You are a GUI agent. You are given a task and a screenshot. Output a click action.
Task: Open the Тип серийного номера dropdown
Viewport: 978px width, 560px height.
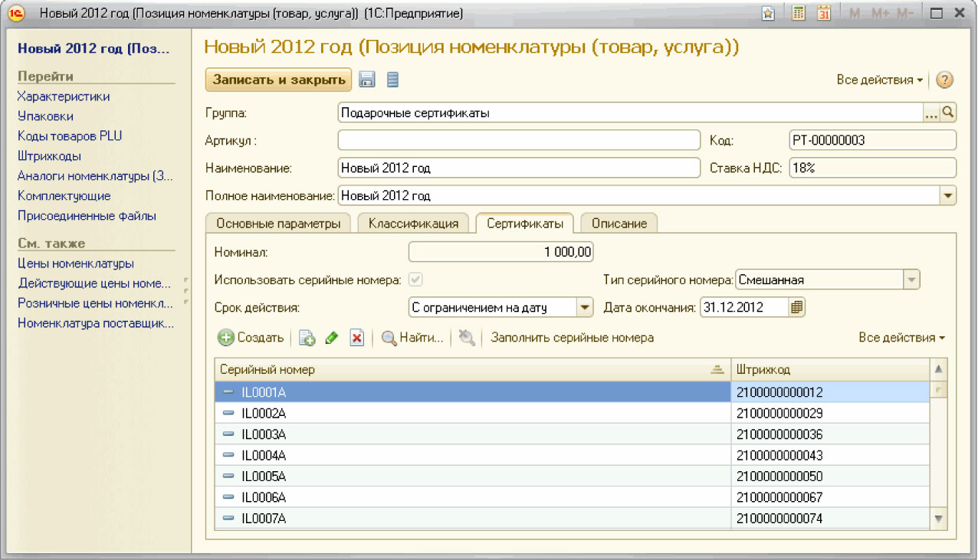coord(911,280)
